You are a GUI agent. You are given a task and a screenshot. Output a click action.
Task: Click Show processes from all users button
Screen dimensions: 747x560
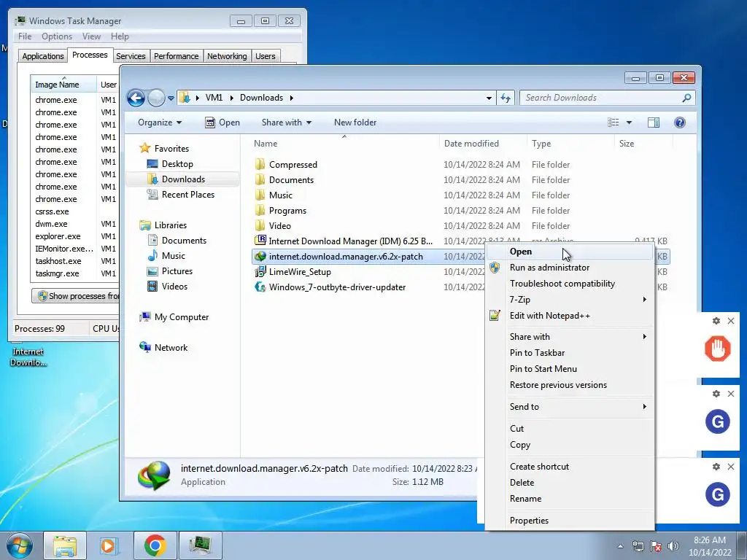(75, 296)
